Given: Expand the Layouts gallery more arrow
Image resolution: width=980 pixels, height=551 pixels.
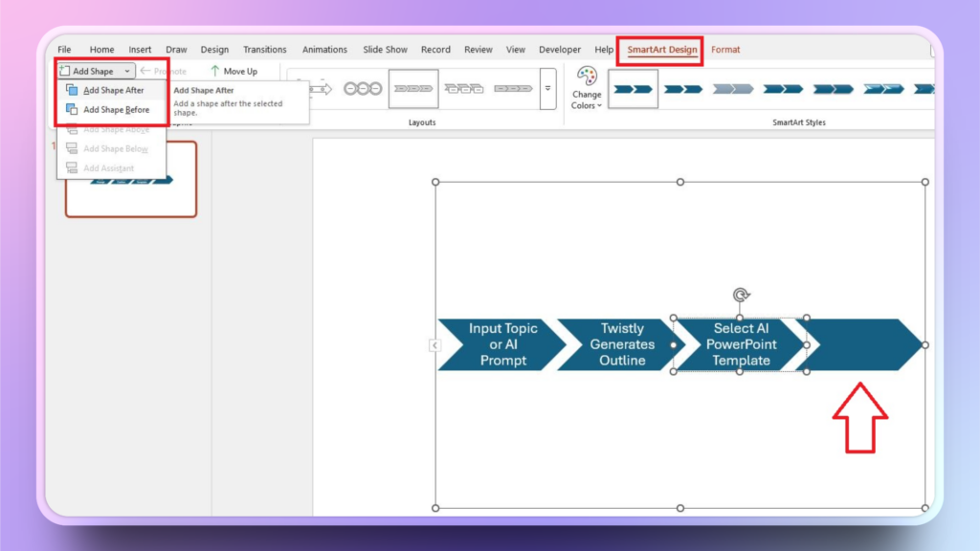Looking at the screenshot, I should click(547, 89).
